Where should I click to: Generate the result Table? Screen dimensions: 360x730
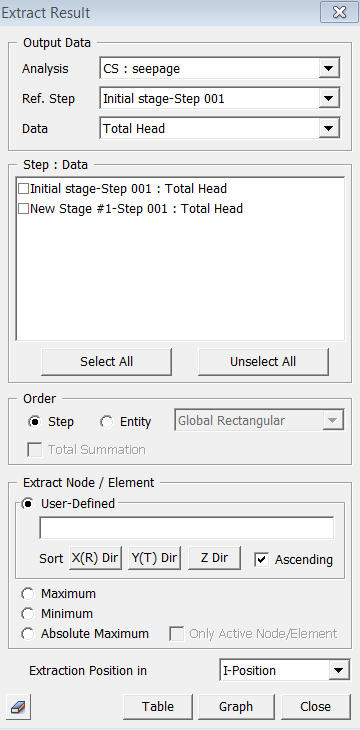[158, 707]
